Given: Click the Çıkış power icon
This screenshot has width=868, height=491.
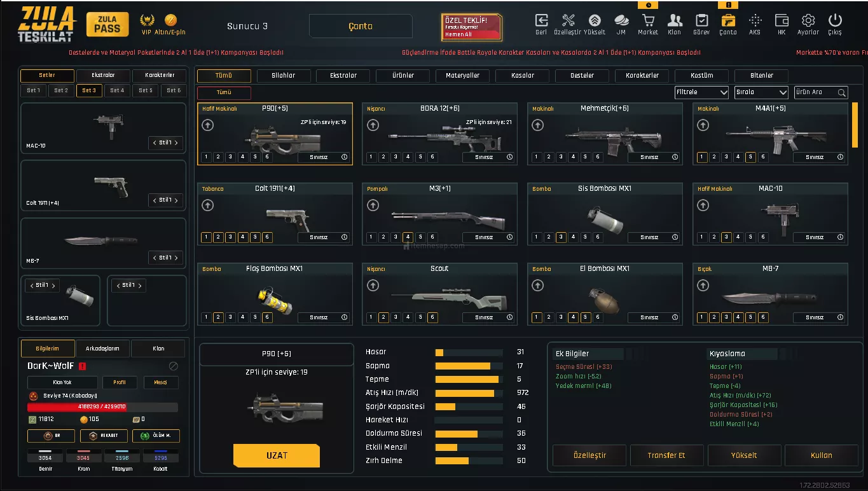Looking at the screenshot, I should pyautogui.click(x=835, y=21).
